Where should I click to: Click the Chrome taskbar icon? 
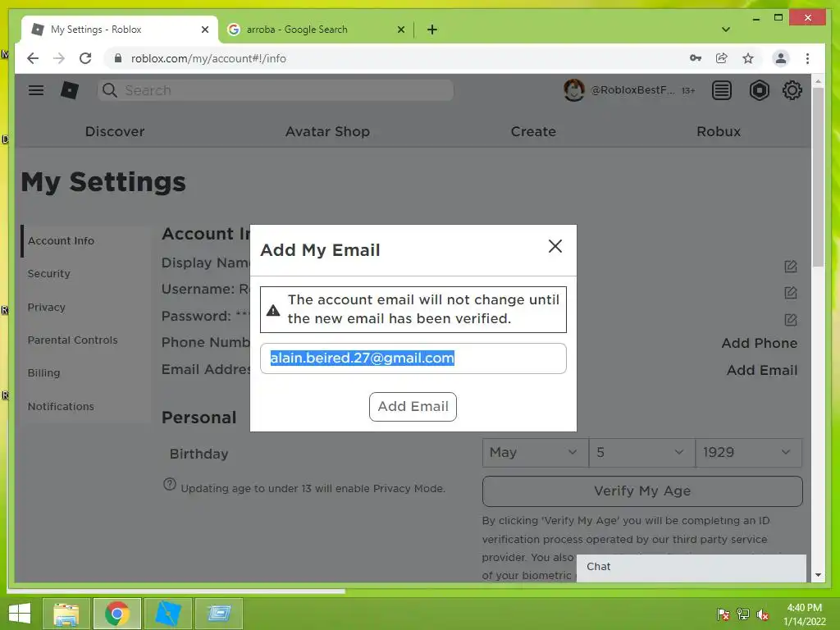point(117,614)
